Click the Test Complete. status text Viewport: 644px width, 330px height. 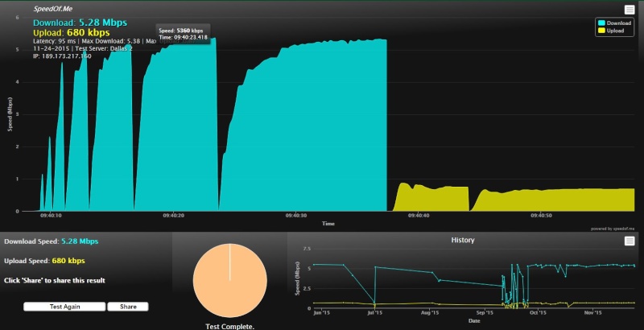click(229, 327)
